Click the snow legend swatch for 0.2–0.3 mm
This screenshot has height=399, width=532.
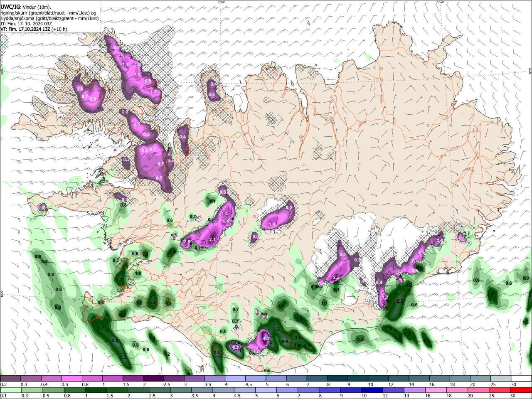pos(10,379)
